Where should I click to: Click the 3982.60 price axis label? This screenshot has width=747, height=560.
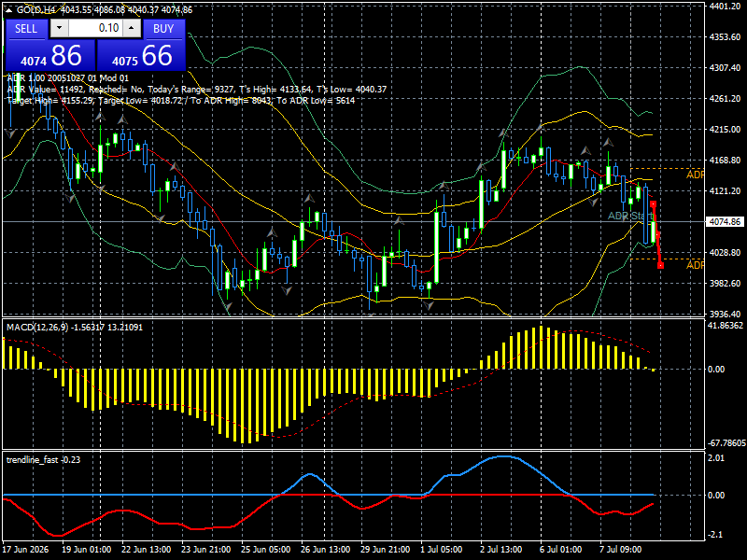point(726,284)
